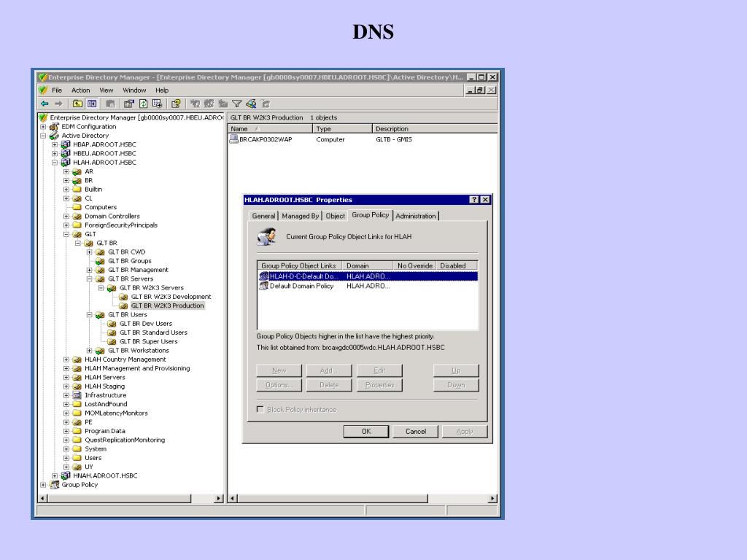747x560 pixels.
Task: Expand the GLT BR Workstations node
Action: [x=90, y=351]
